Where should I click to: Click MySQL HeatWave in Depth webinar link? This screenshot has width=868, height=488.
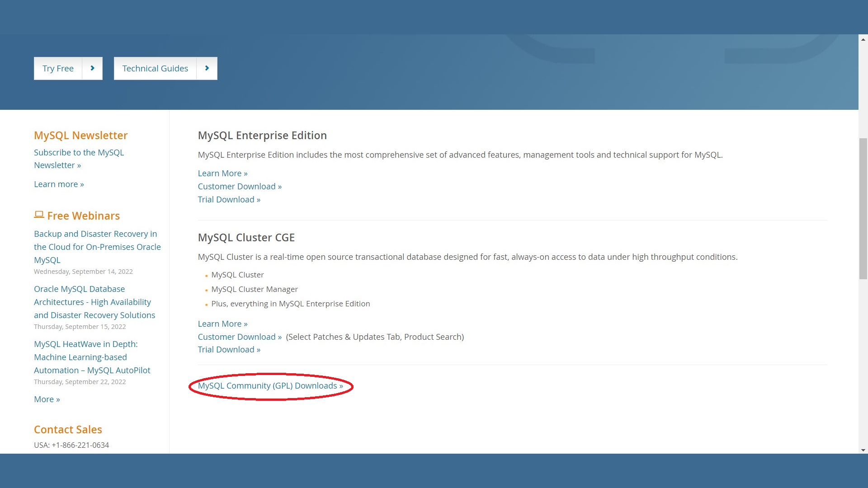92,357
